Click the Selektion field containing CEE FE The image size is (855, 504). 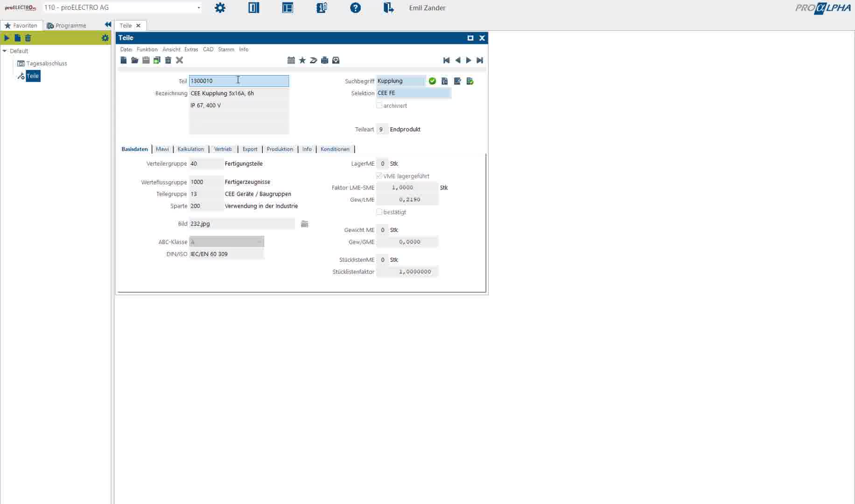pyautogui.click(x=413, y=93)
